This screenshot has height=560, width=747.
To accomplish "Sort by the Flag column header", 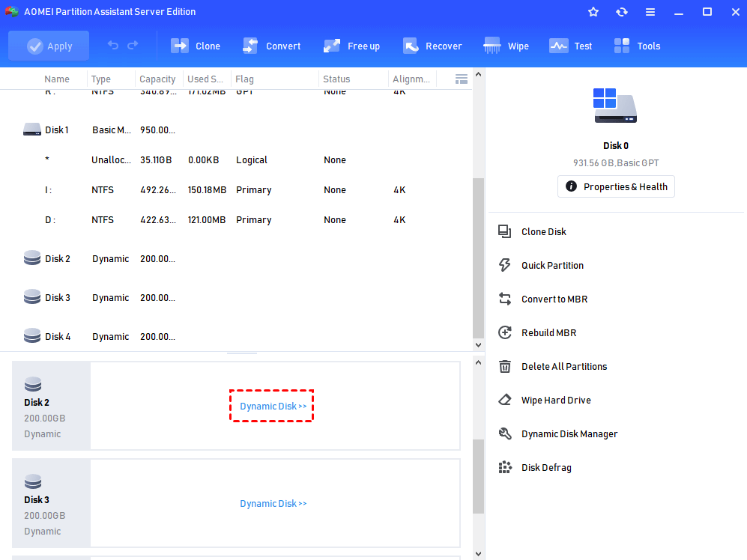I will click(244, 79).
